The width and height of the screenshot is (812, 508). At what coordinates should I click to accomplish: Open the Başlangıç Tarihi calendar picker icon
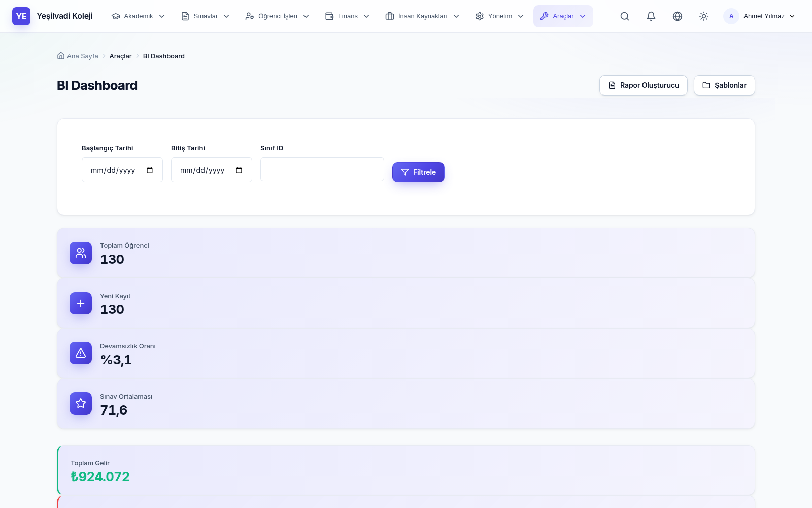click(x=150, y=170)
